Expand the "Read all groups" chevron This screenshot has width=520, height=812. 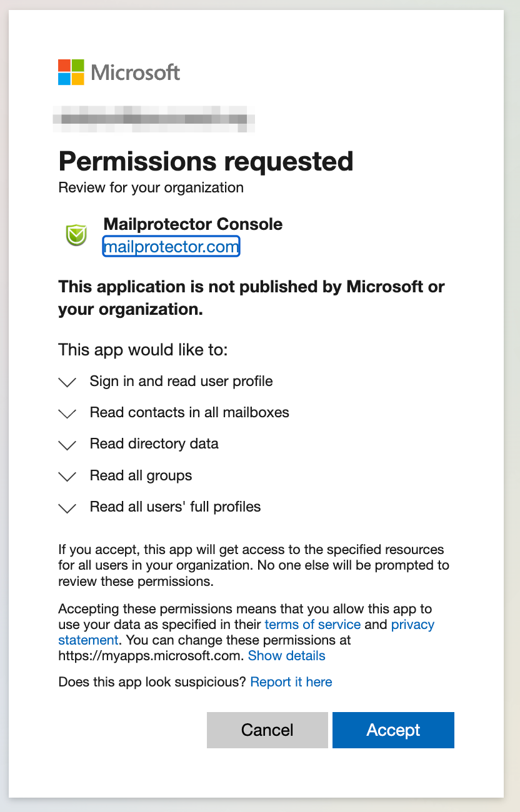click(x=67, y=477)
